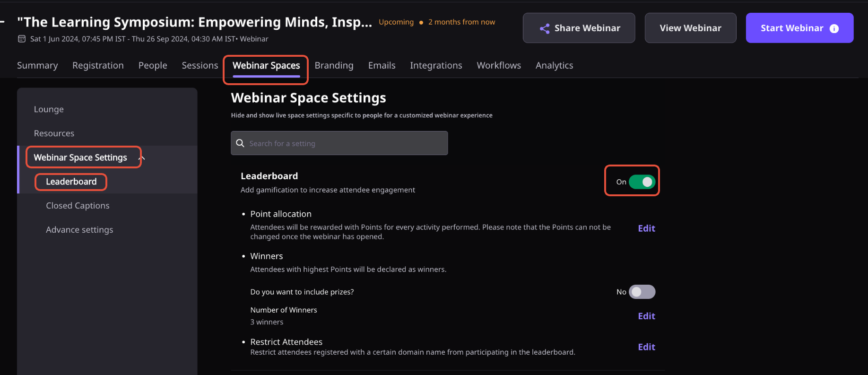Edit the Restrict Attendees setting
The image size is (868, 375).
[646, 347]
